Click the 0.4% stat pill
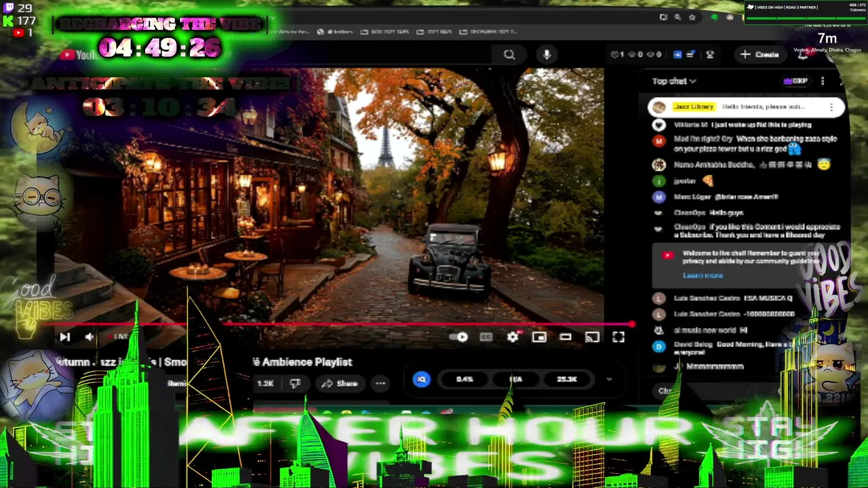 (465, 380)
